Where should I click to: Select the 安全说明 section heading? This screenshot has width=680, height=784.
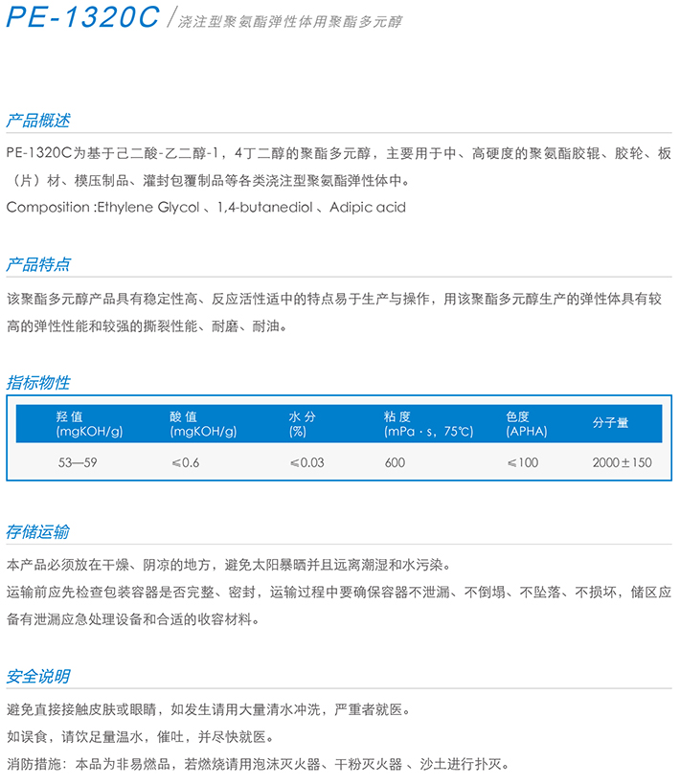38,676
